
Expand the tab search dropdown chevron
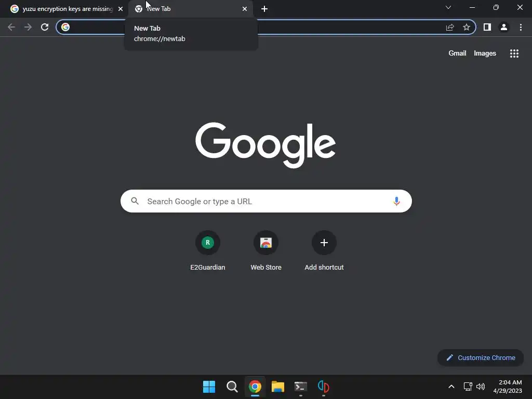pyautogui.click(x=448, y=7)
